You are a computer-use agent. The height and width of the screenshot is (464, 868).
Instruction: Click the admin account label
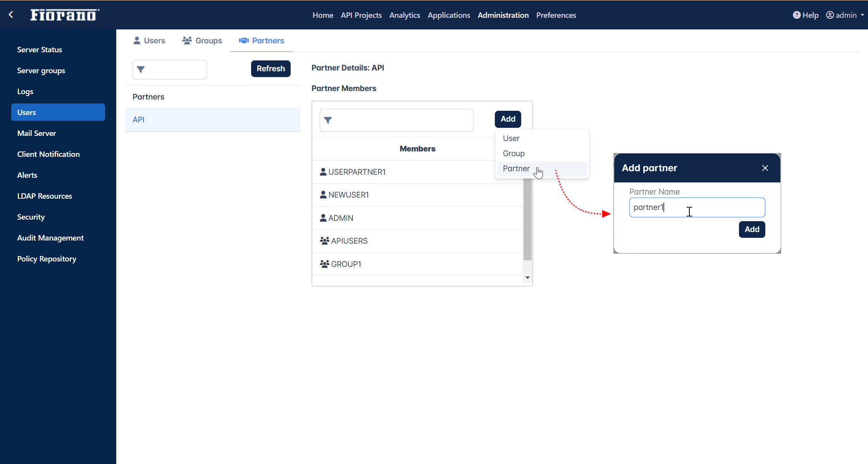point(846,15)
